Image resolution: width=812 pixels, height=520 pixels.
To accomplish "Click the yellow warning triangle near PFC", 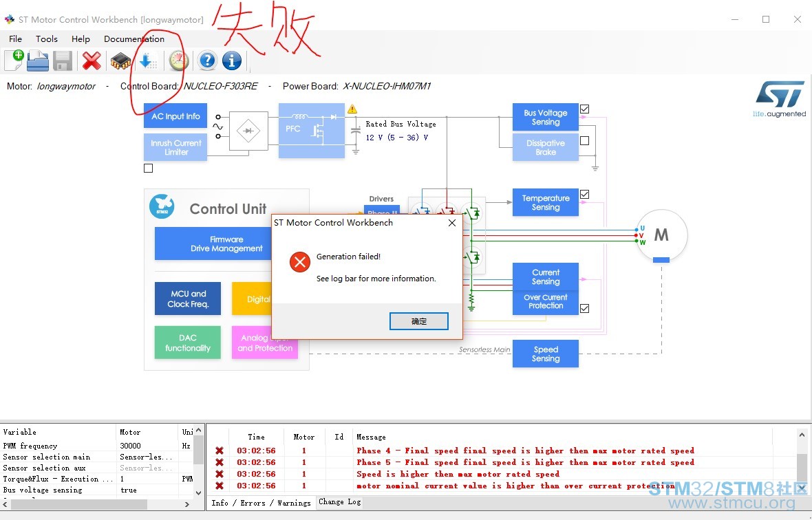I will point(352,109).
